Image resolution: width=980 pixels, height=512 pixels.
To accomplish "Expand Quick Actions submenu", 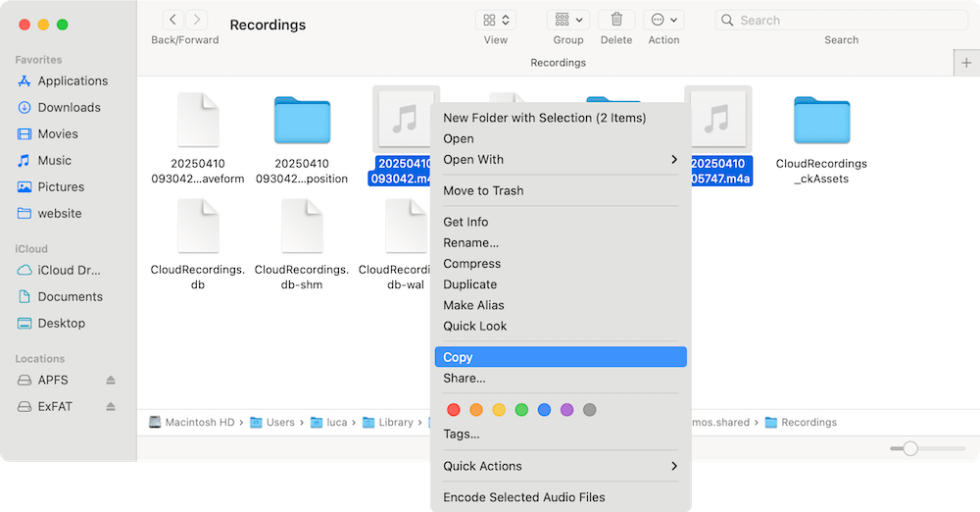I will tap(561, 466).
